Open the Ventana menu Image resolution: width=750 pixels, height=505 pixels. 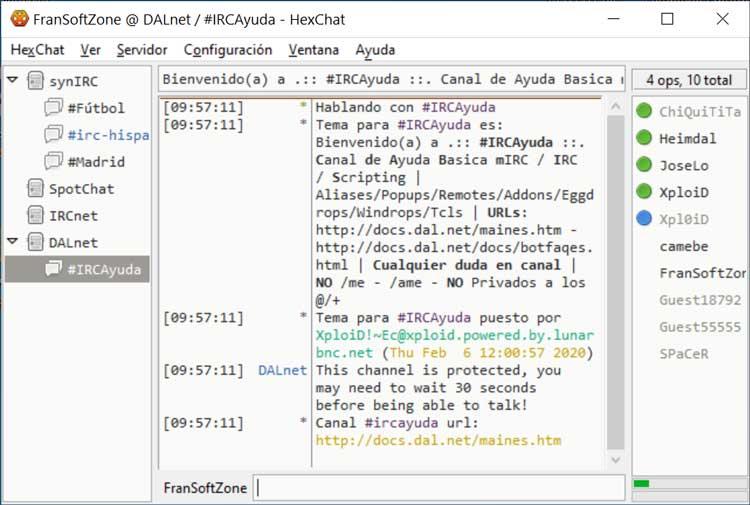(314, 50)
